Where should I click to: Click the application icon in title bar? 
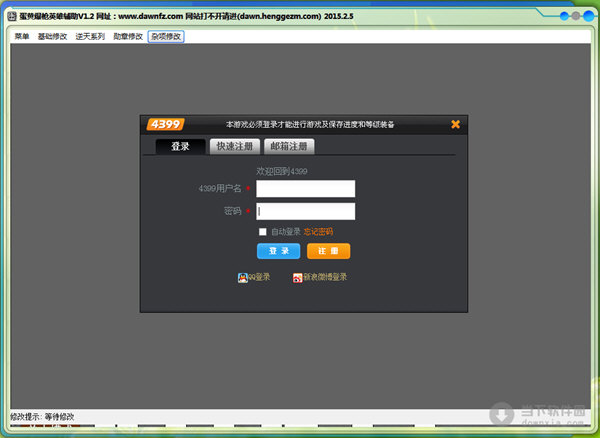(12, 16)
